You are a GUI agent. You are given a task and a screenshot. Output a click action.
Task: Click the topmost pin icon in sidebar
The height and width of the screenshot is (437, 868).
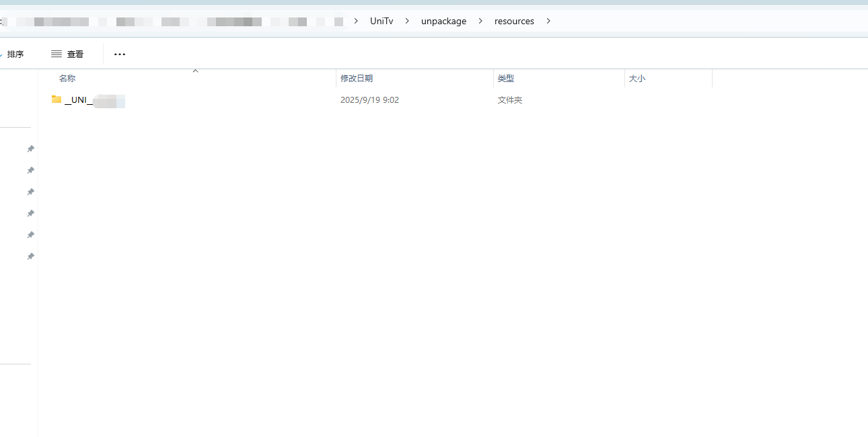click(30, 149)
